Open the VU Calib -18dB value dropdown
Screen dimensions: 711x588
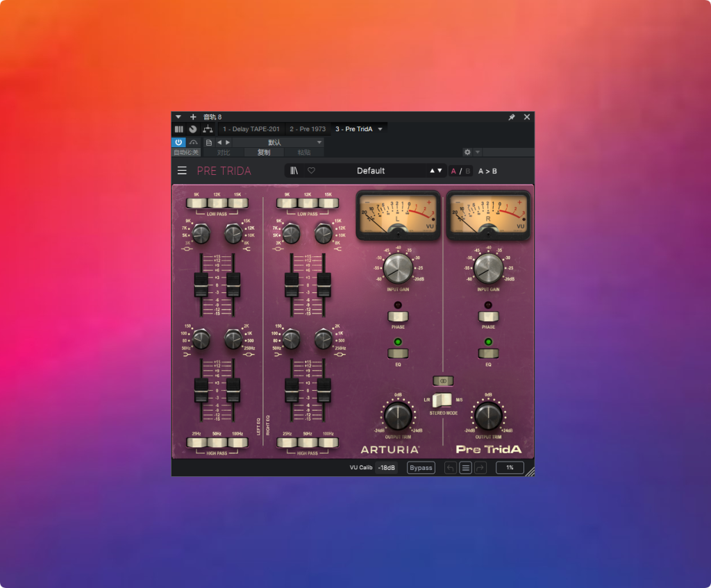click(387, 468)
